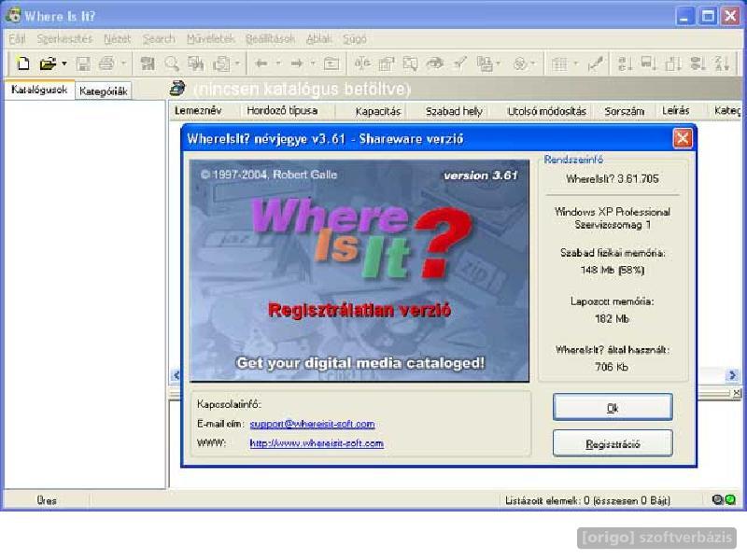Expand the arrow next to the grid icon
This screenshot has height=560, width=747.
575,63
